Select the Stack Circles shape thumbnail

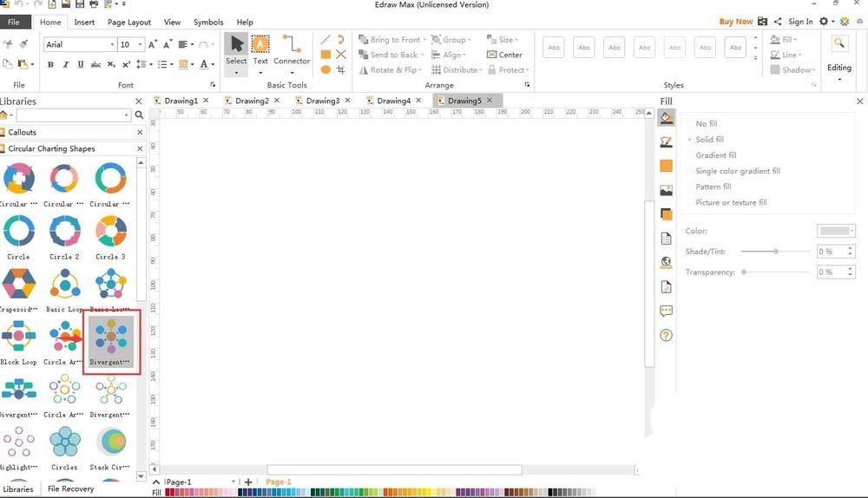pos(111,442)
